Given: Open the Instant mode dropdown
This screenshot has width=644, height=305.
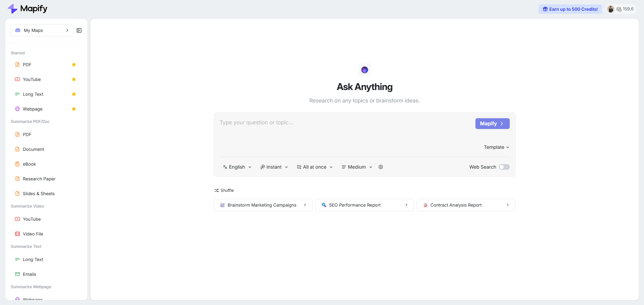Looking at the screenshot, I should [x=274, y=167].
